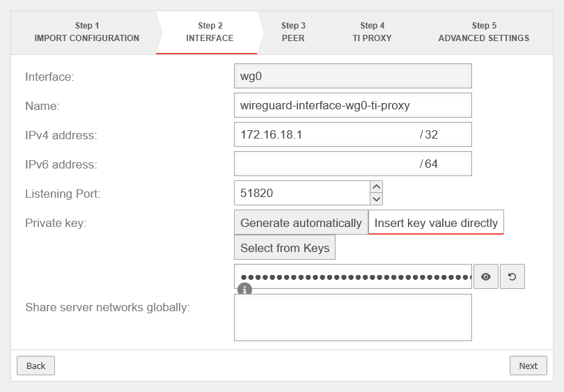Click the info icon below private key
Viewport: 564px width, 392px height.
point(244,289)
